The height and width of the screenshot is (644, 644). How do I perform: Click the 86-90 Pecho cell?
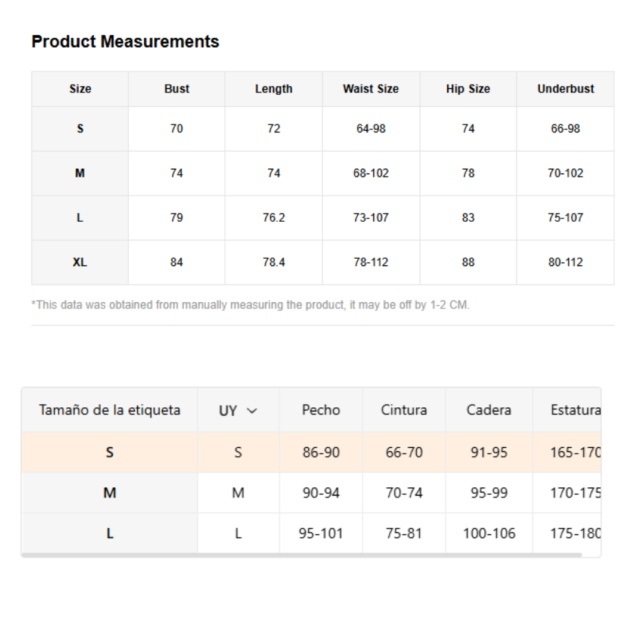point(321,453)
